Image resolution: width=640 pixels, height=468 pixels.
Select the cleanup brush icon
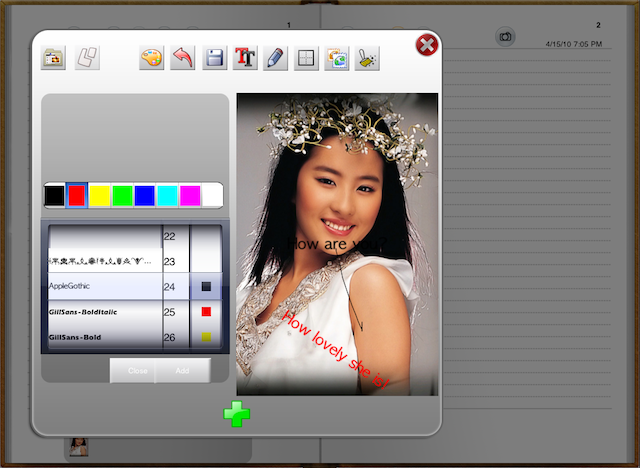point(368,58)
